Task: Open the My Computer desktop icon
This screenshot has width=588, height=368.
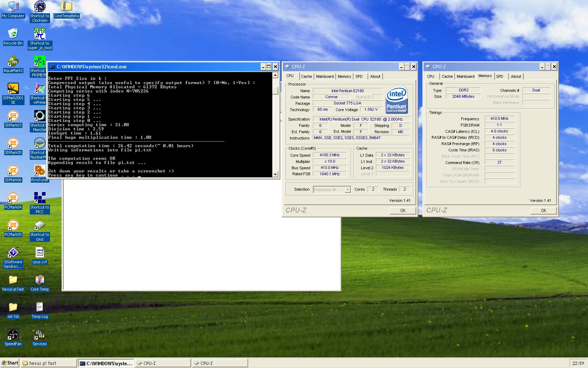Action: (13, 9)
